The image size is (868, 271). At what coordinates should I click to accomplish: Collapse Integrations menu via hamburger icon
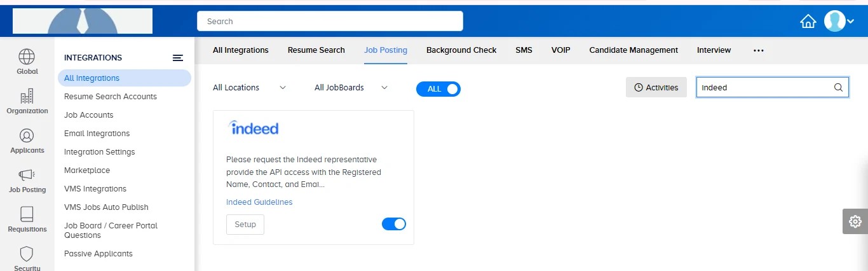178,58
